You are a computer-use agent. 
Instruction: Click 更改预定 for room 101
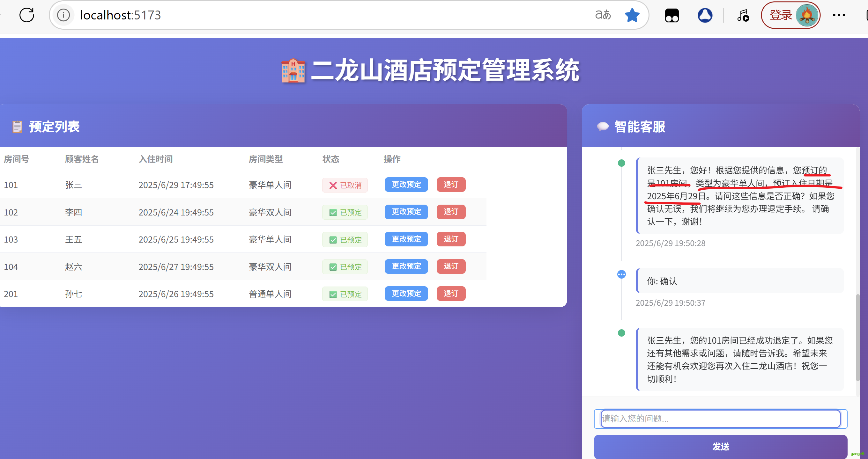tap(406, 185)
